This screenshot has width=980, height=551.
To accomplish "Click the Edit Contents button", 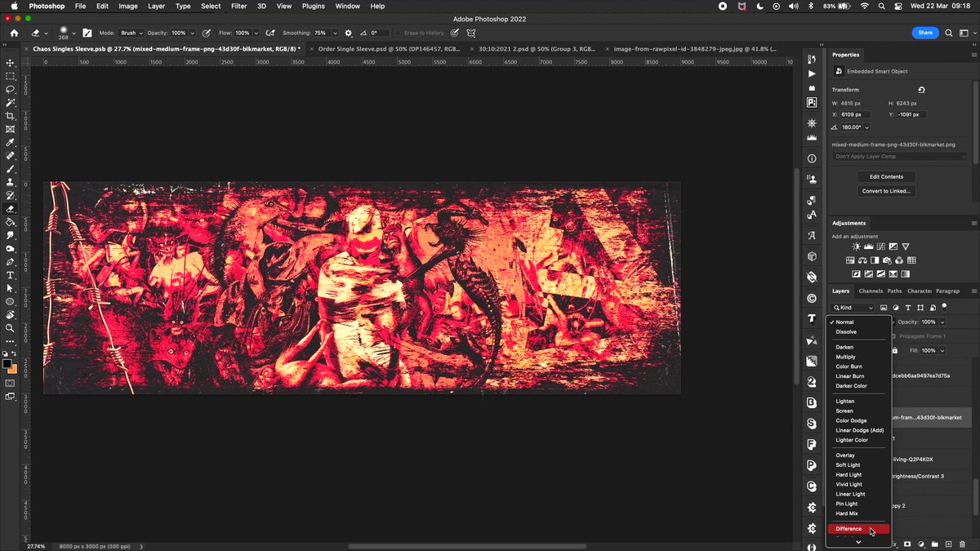I will pyautogui.click(x=887, y=176).
